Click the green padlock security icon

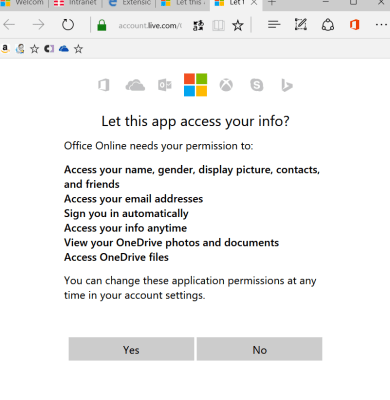point(102,25)
